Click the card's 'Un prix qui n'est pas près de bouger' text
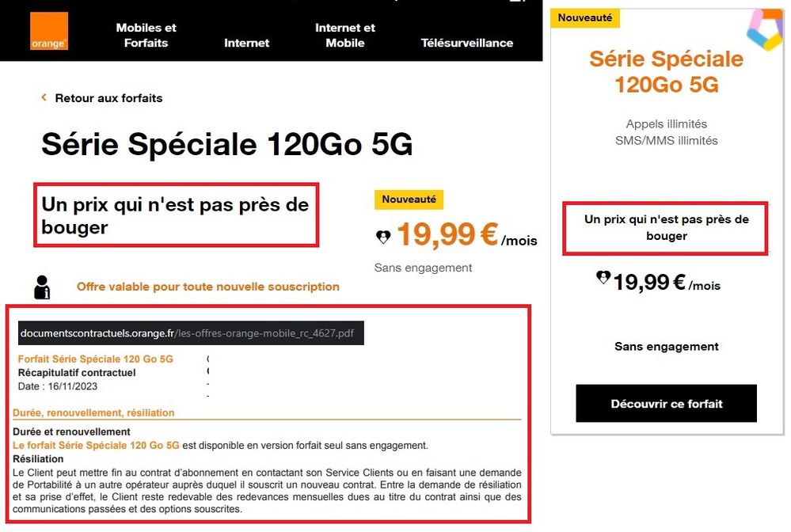The height and width of the screenshot is (532, 791). 666,227
